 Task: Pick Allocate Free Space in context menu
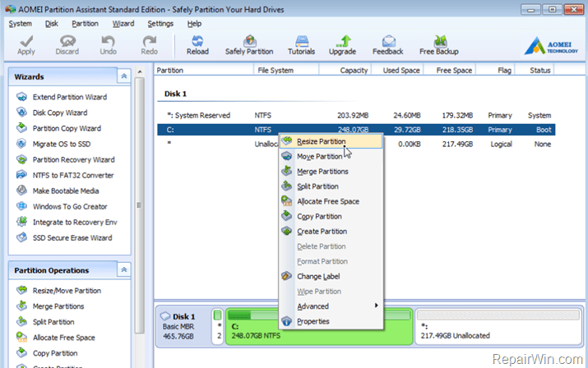point(331,201)
